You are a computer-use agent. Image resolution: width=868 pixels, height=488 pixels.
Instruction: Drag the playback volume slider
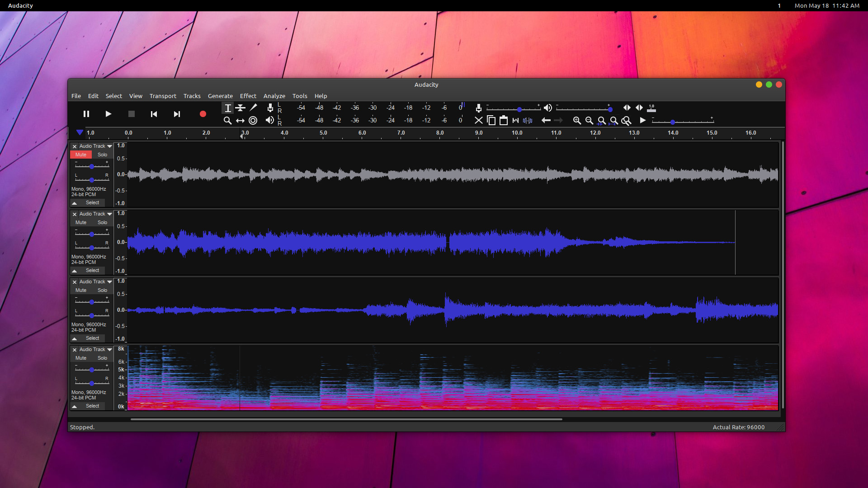610,108
